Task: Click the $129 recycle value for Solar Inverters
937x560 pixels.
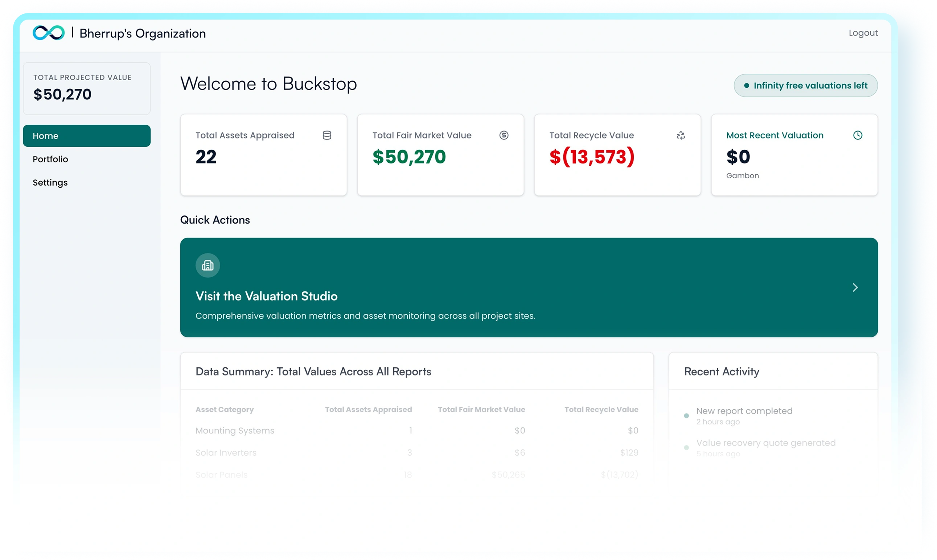Action: click(x=629, y=452)
